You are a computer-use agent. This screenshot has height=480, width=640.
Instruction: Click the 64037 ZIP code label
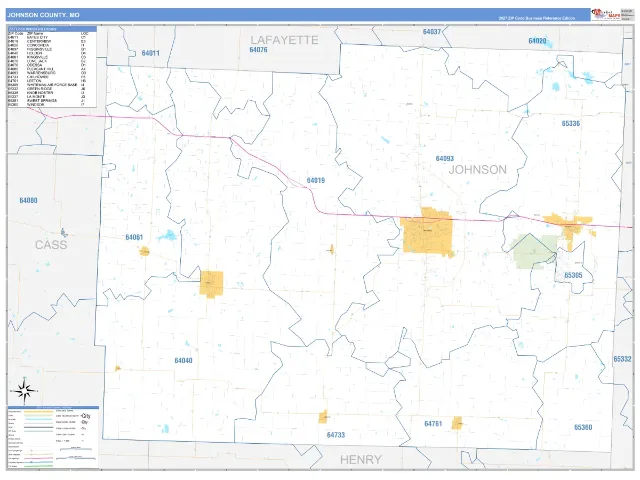(432, 32)
